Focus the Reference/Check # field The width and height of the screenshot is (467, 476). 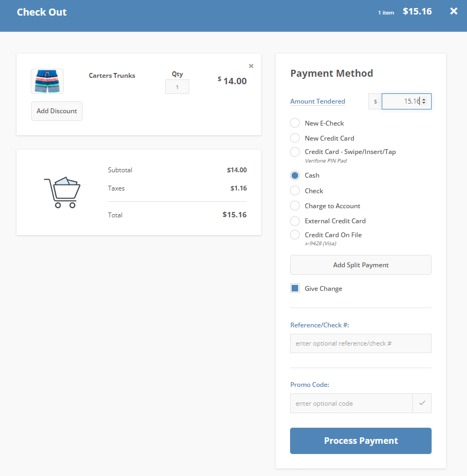coord(360,343)
